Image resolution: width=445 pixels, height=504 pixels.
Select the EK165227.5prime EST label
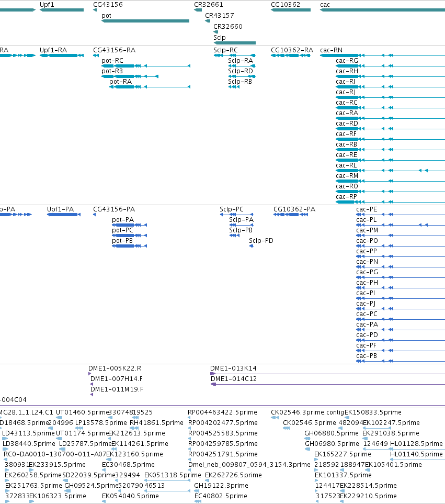pyautogui.click(x=343, y=454)
